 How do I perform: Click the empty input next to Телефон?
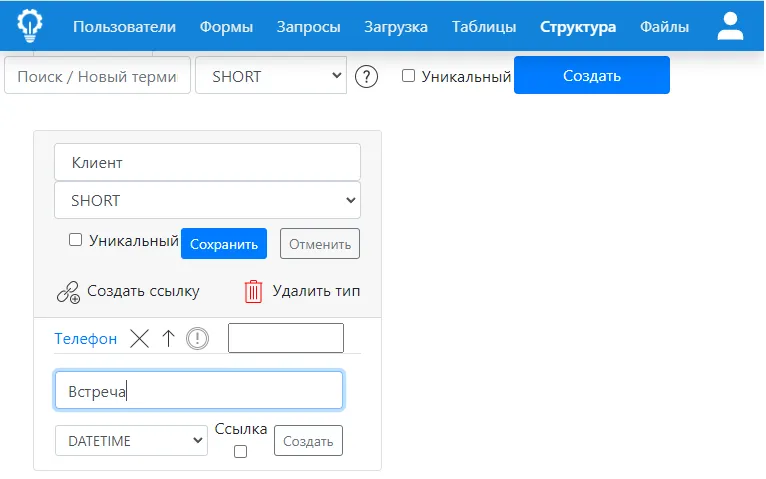tap(286, 338)
